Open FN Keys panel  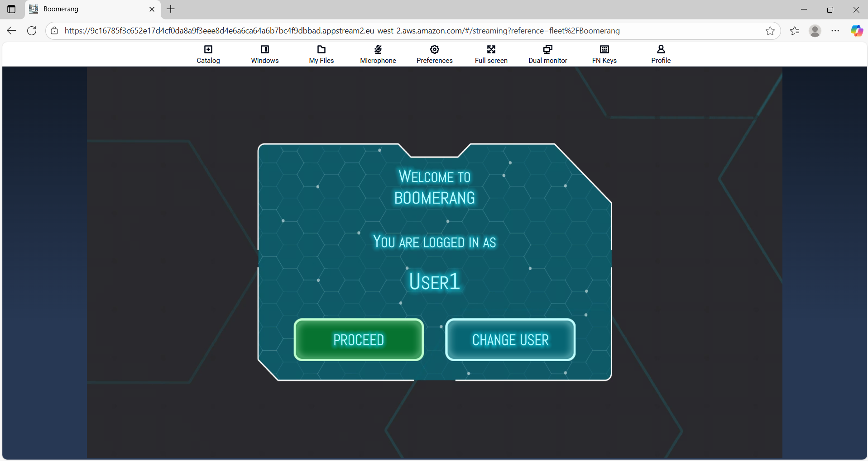604,54
